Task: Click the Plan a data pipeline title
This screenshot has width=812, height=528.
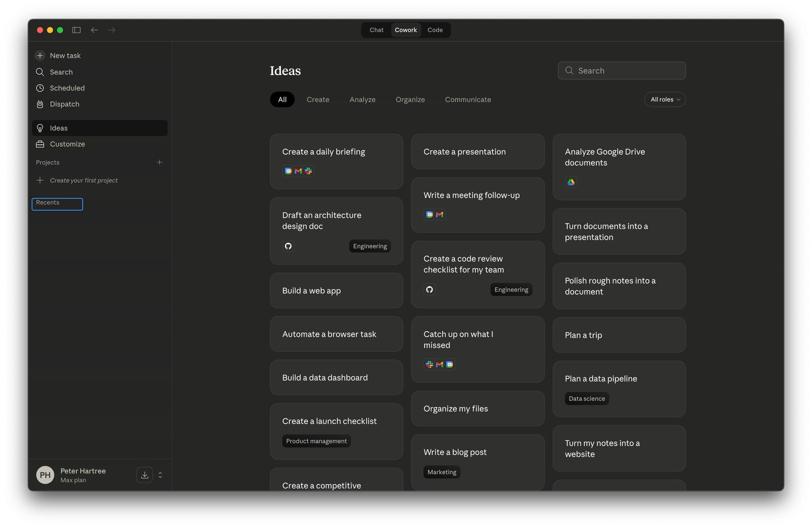Action: pos(601,379)
